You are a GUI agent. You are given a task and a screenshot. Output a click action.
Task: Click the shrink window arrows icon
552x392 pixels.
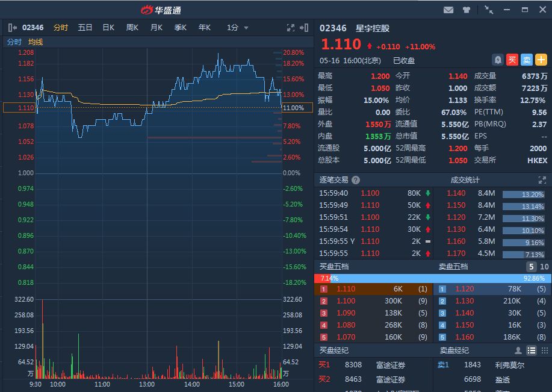[x=489, y=10]
